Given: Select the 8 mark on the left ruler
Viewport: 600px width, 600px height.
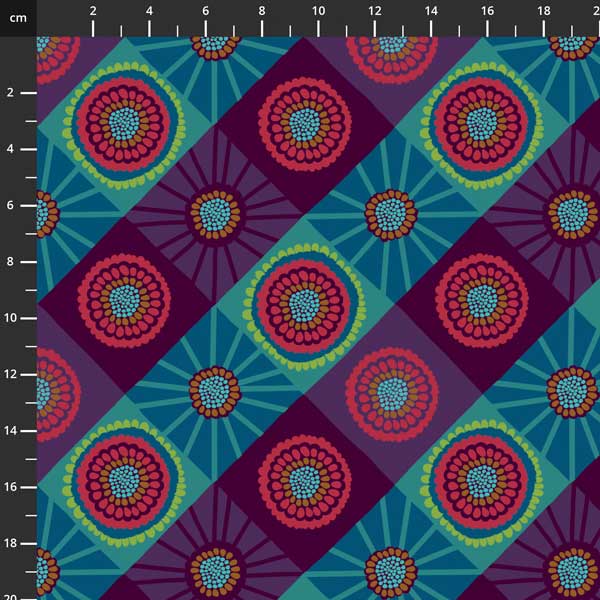Looking at the screenshot, I should [x=10, y=261].
